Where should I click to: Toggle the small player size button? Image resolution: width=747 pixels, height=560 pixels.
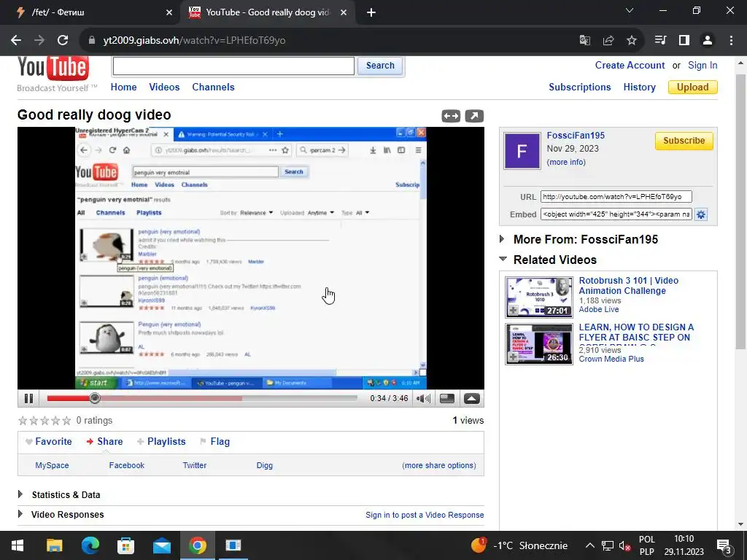[447, 399]
